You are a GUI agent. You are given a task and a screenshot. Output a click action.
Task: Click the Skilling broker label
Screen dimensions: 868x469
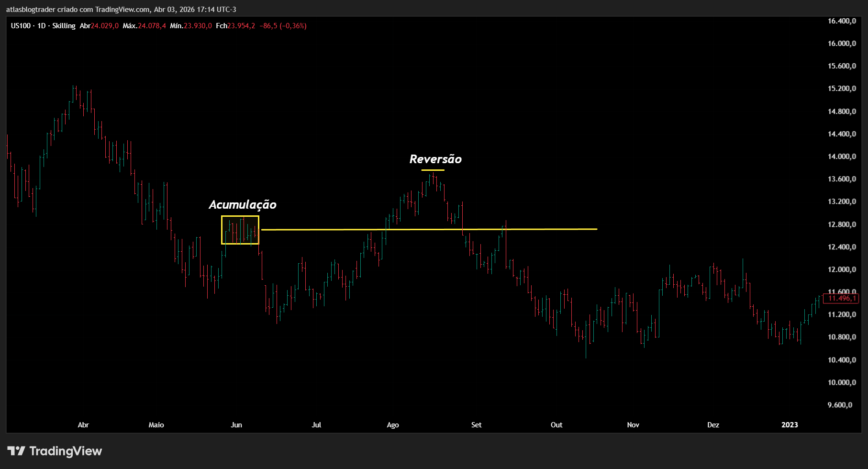point(64,26)
